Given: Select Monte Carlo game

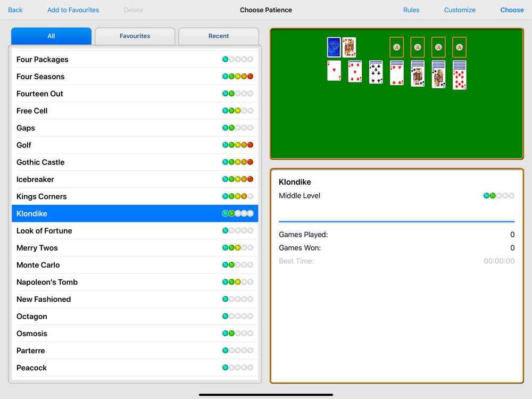Looking at the screenshot, I should [x=135, y=265].
